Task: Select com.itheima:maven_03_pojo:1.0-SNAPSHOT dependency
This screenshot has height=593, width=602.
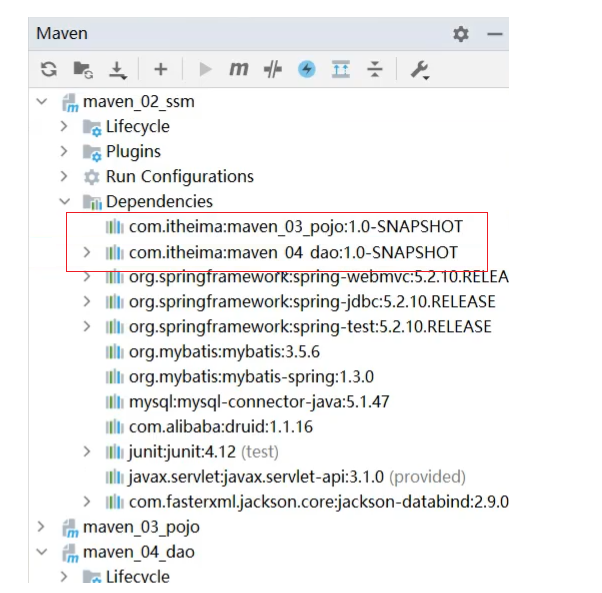Action: coord(295,227)
